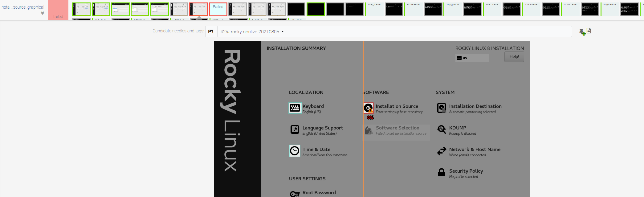Click the 'us' keyboard layout indicator

pos(472,58)
